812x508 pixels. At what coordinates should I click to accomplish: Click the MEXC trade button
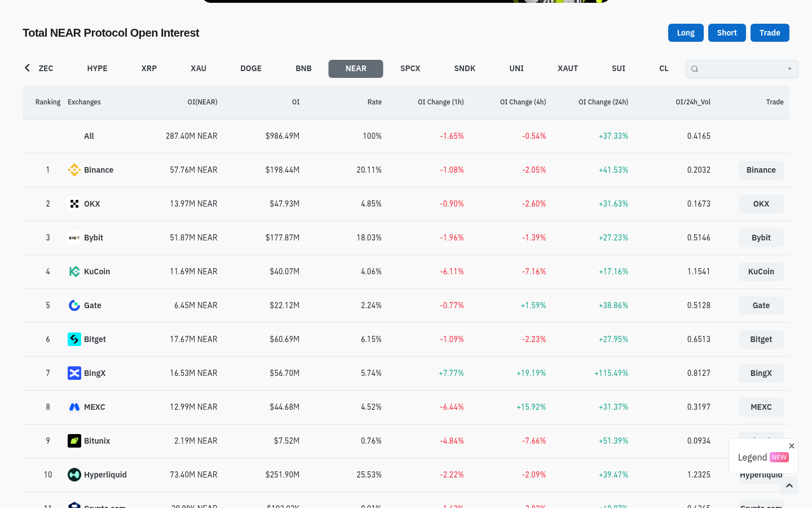point(761,407)
